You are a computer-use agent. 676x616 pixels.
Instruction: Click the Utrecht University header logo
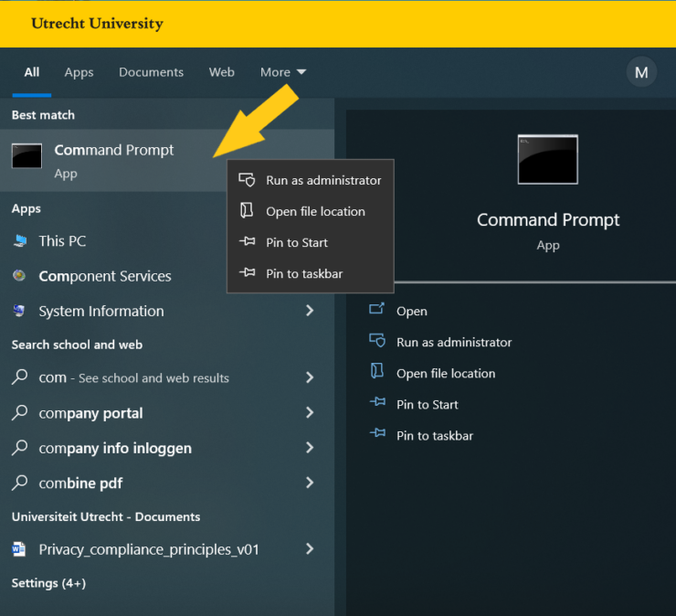(98, 23)
